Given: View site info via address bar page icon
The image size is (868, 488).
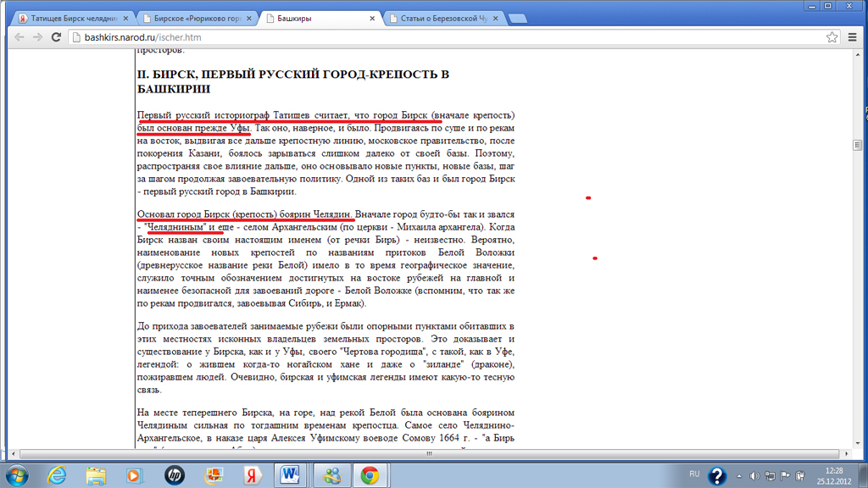Looking at the screenshot, I should [76, 37].
